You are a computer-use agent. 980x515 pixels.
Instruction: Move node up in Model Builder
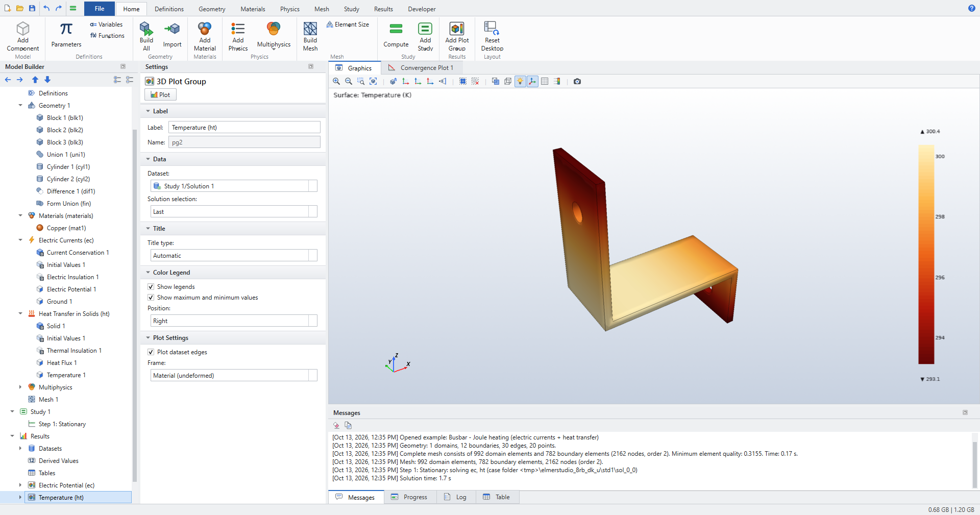click(x=35, y=80)
